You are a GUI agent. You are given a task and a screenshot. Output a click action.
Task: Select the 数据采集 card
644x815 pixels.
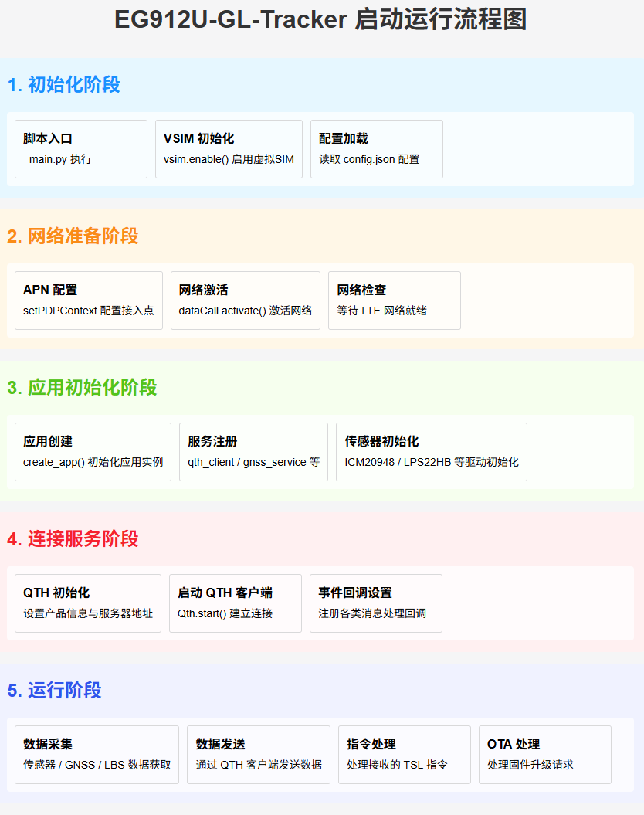[97, 755]
